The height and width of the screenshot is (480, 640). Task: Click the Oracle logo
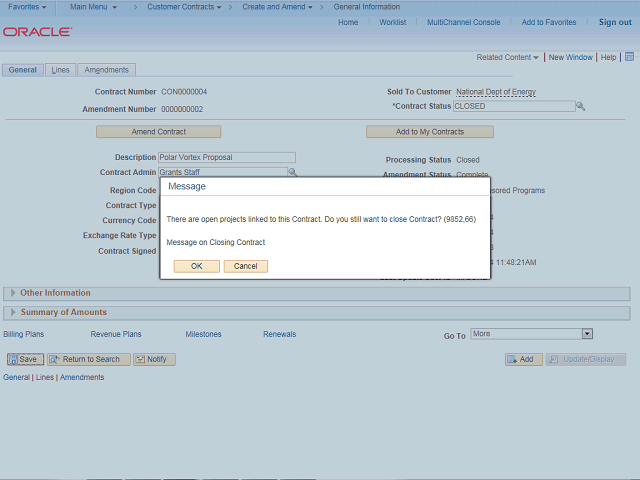point(38,32)
